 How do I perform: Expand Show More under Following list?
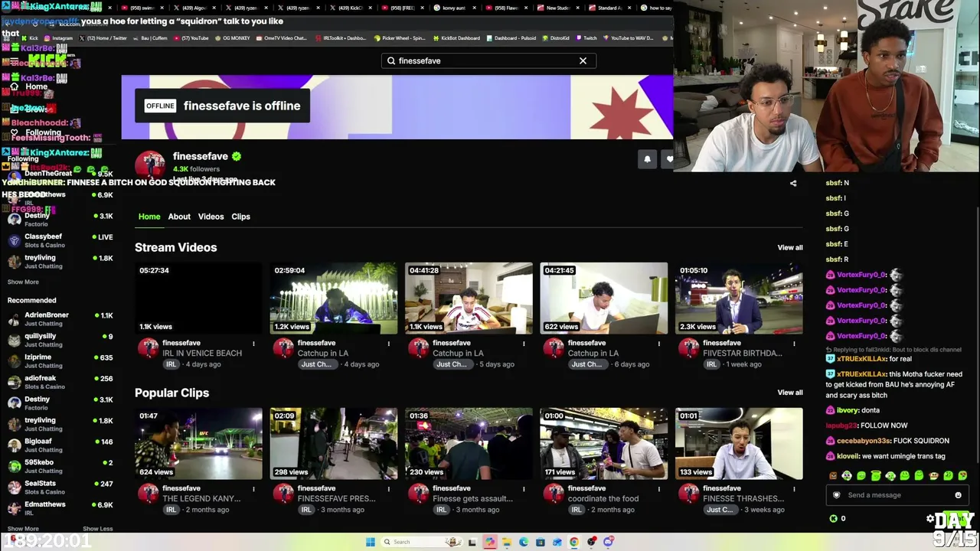(23, 282)
